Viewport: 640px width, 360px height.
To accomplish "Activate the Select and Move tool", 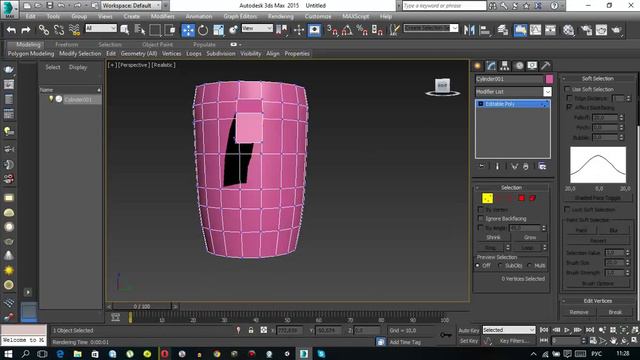I will 188,30.
